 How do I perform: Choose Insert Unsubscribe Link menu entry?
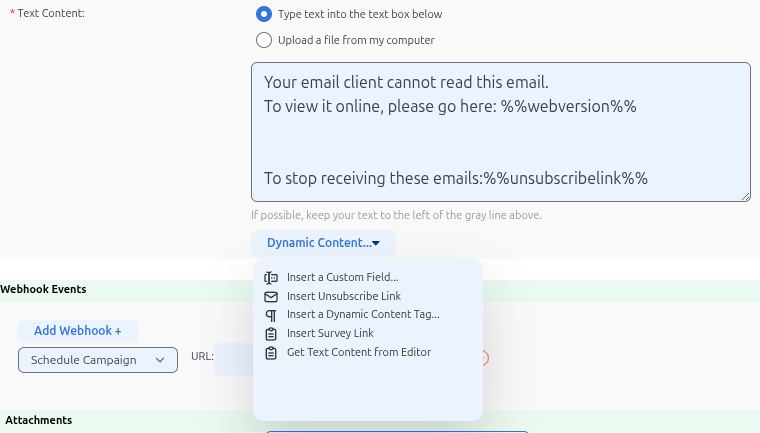click(x=344, y=296)
